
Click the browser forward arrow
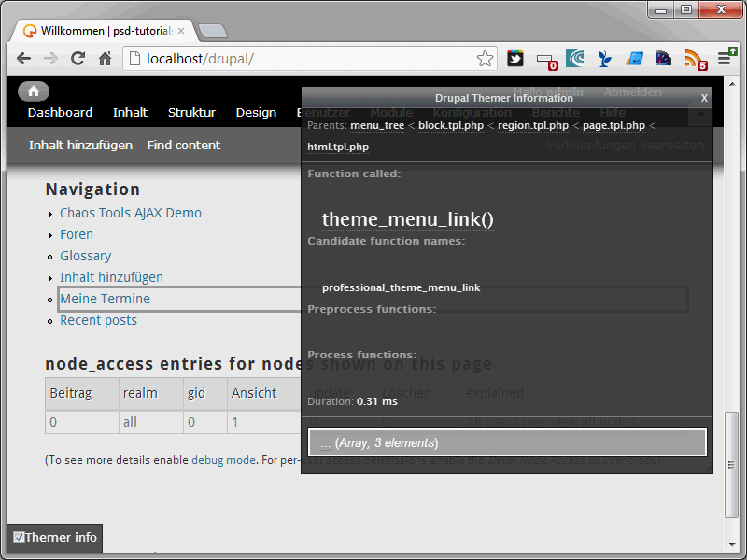[x=50, y=59]
